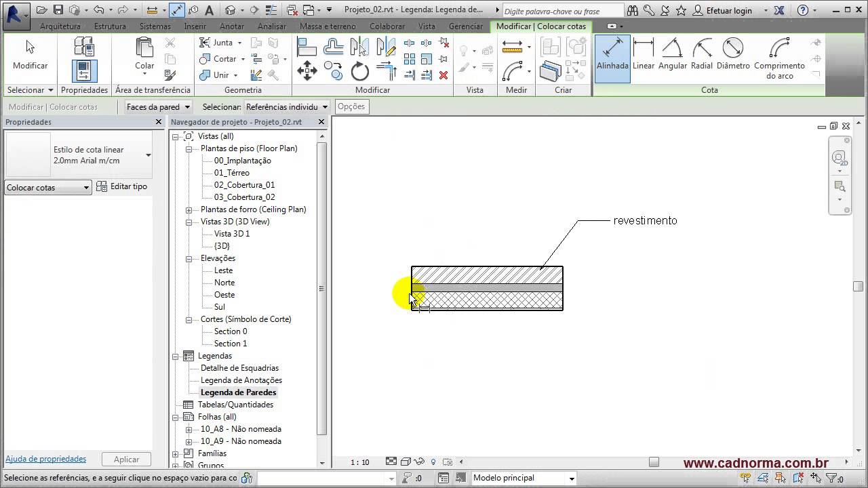The height and width of the screenshot is (488, 868).
Task: Click the Save icon in quick access toolbar
Action: 58,10
